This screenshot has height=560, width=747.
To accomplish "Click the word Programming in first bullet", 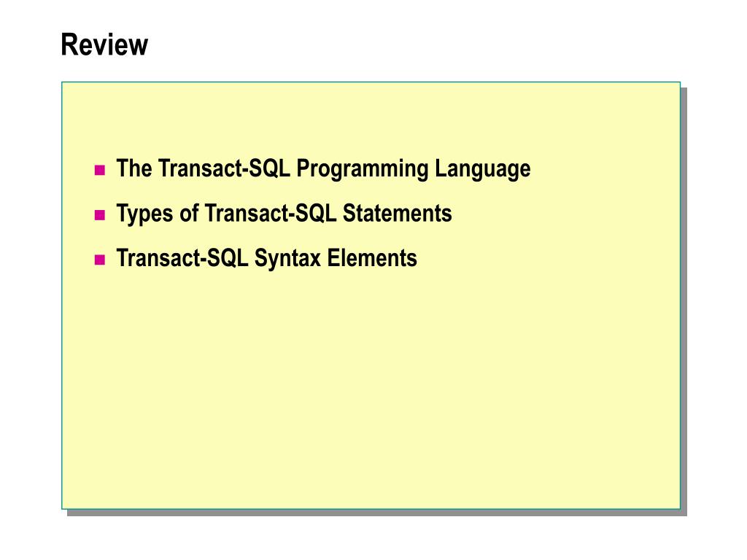I will click(363, 169).
